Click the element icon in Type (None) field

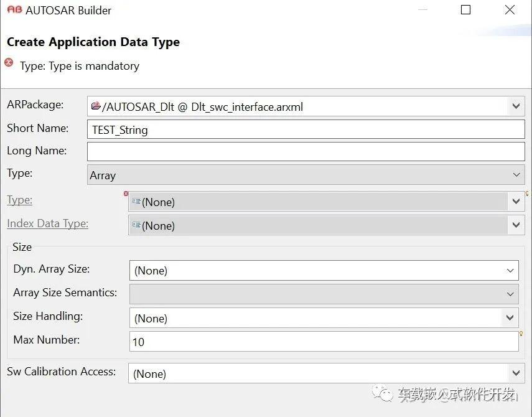click(x=136, y=201)
